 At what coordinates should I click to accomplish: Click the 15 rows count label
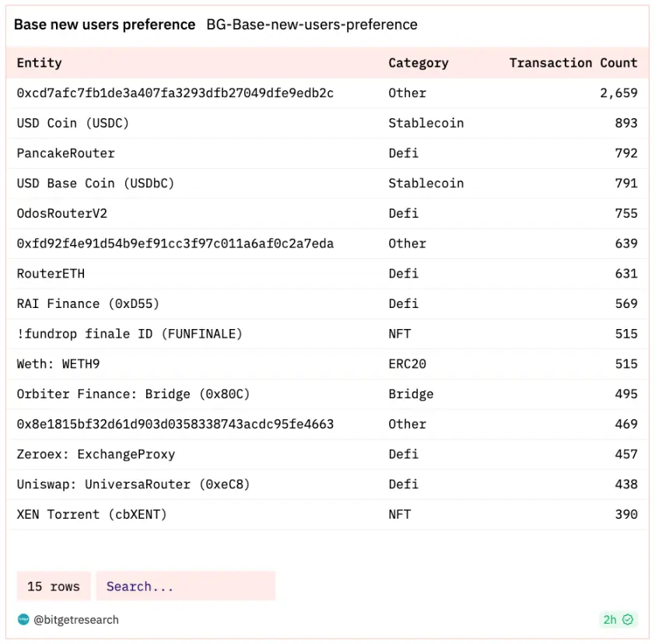coord(53,586)
